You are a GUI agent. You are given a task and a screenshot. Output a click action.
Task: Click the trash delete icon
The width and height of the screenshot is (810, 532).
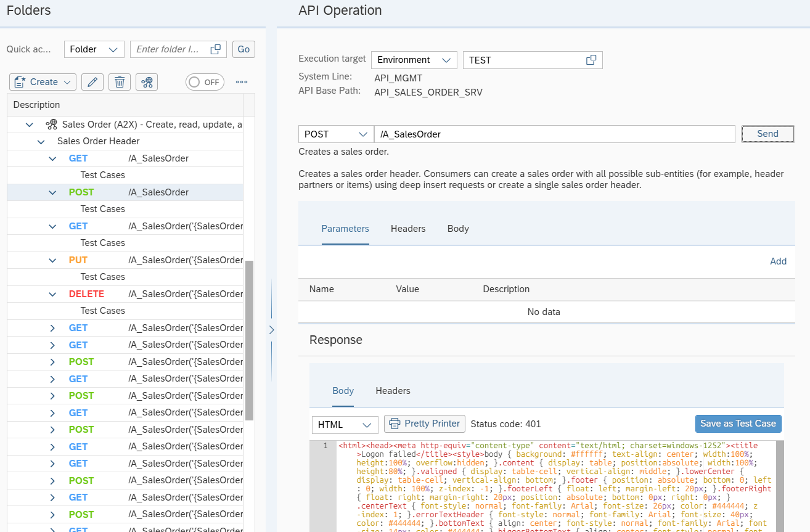click(x=120, y=82)
